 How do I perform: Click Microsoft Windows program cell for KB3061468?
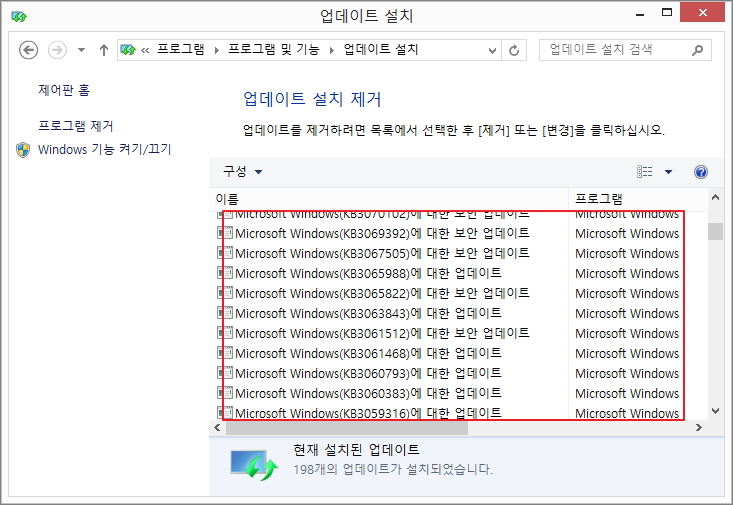pyautogui.click(x=627, y=354)
